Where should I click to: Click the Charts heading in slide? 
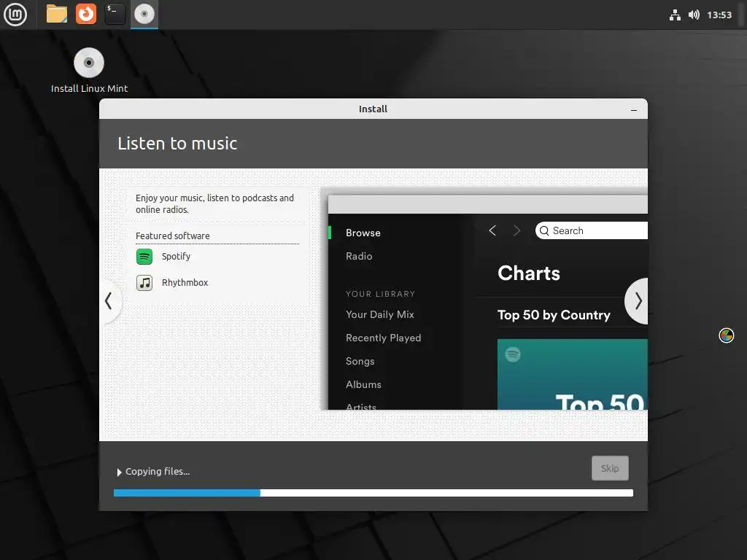tap(529, 273)
